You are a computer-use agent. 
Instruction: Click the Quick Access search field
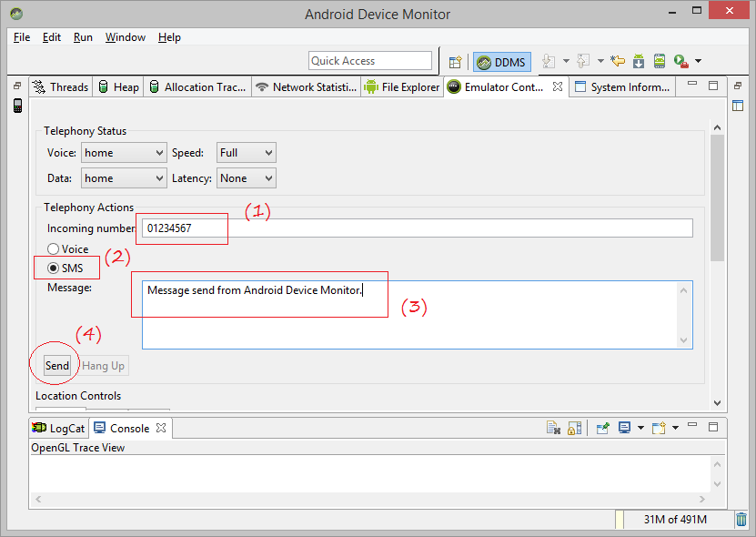pyautogui.click(x=369, y=61)
